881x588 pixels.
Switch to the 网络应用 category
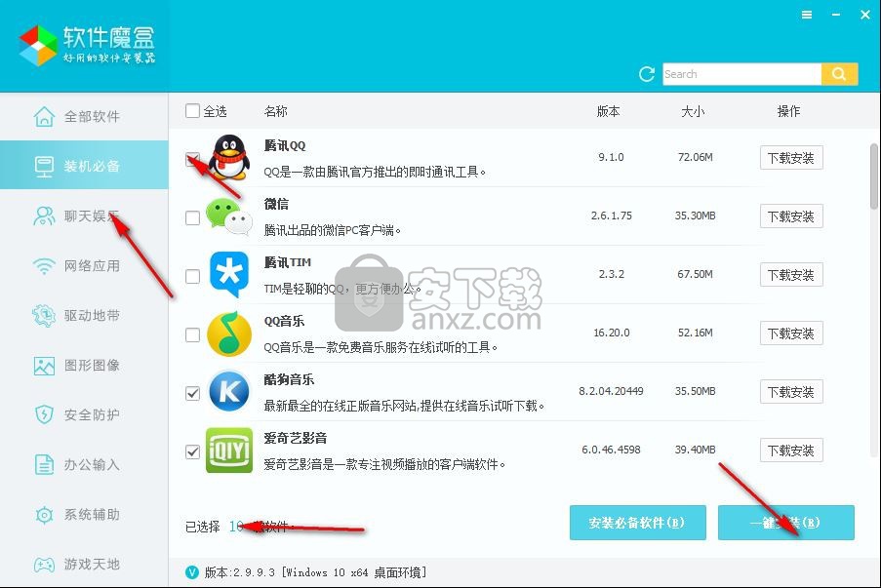84,265
